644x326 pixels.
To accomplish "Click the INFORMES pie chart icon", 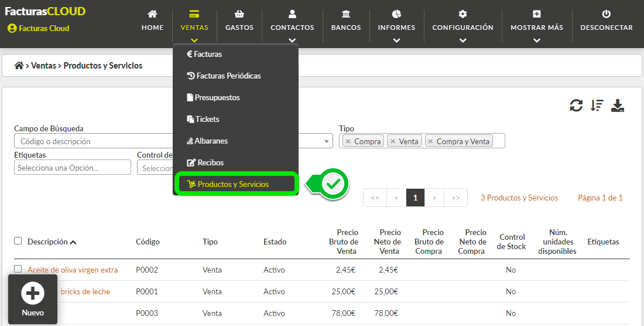I will coord(396,14).
